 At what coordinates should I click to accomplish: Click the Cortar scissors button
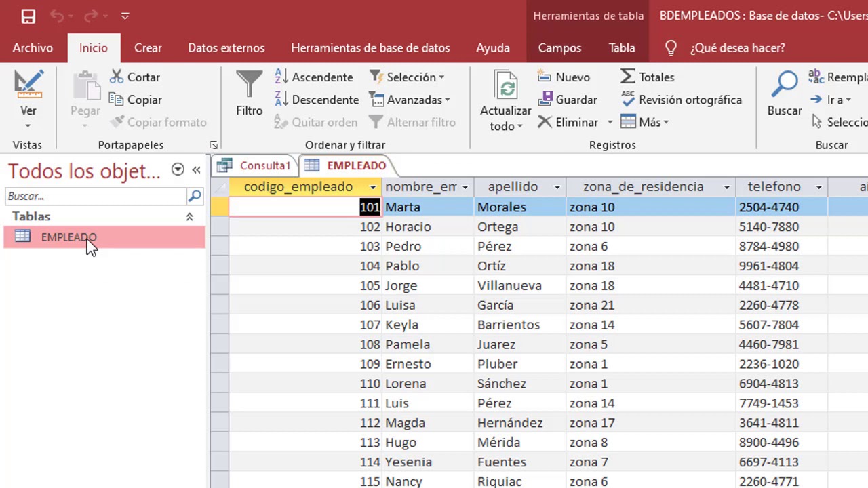(135, 77)
